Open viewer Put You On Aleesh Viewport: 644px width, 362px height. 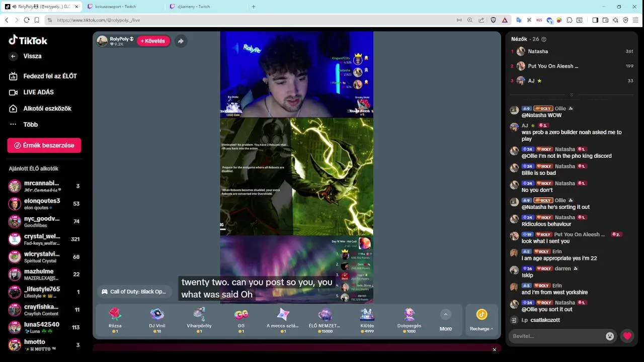coord(572,66)
